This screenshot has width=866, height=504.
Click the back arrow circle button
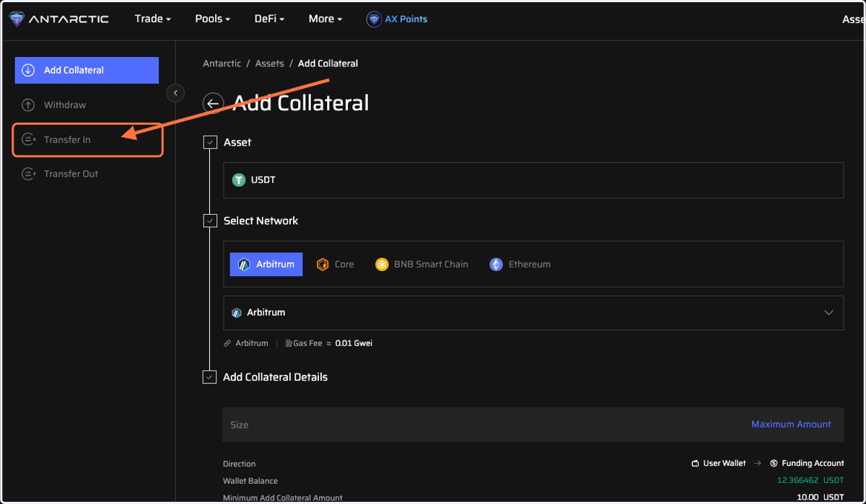[x=213, y=104]
